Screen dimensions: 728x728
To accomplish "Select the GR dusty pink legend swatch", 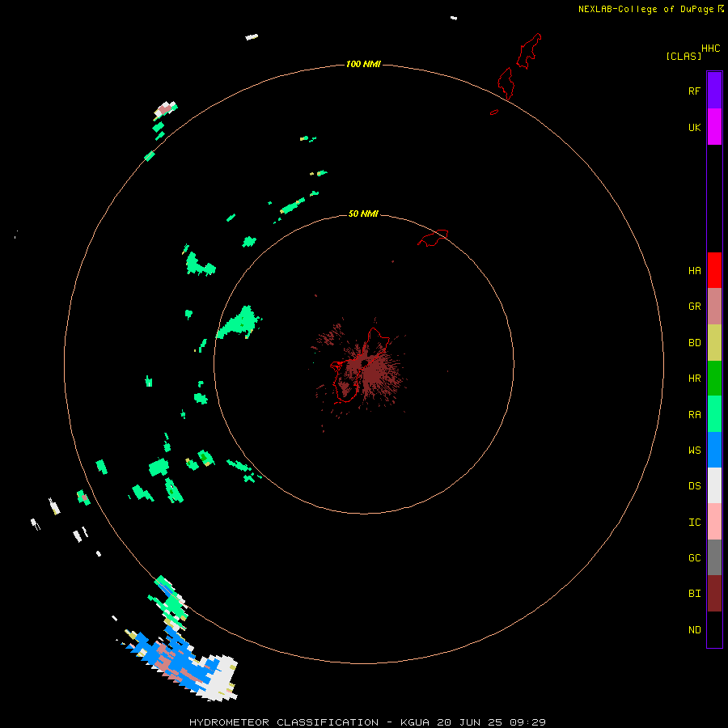I will (714, 307).
